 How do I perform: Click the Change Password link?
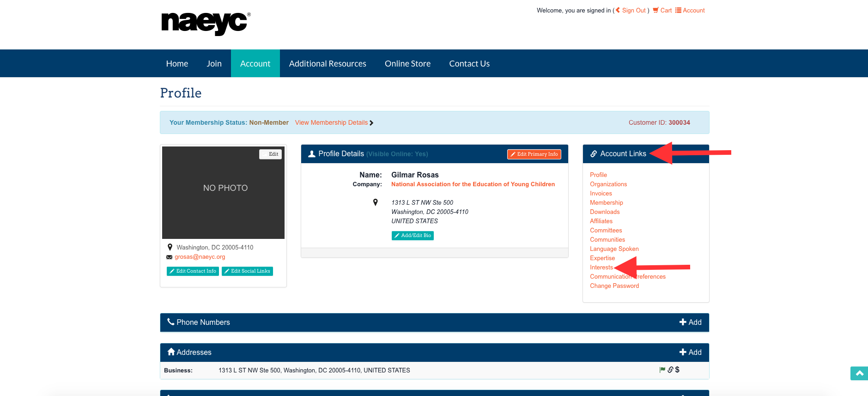click(614, 286)
